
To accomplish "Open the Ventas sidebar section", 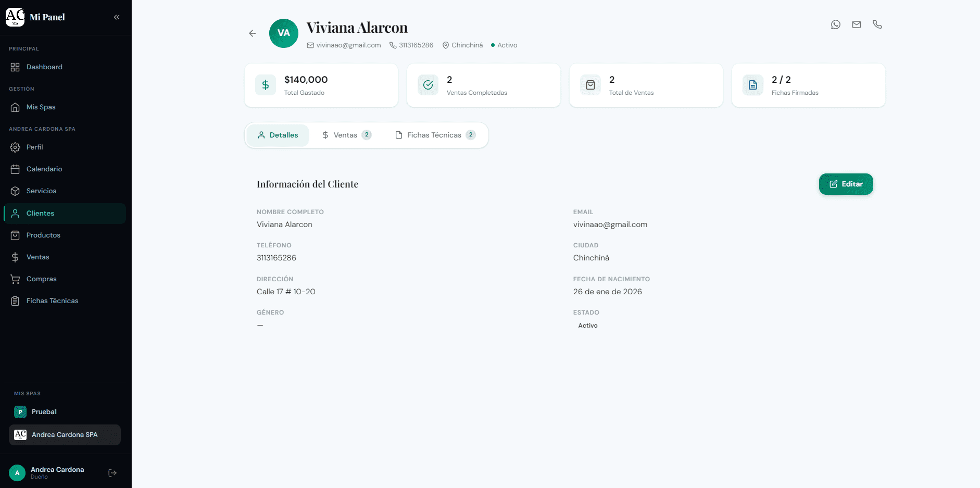I will click(38, 257).
